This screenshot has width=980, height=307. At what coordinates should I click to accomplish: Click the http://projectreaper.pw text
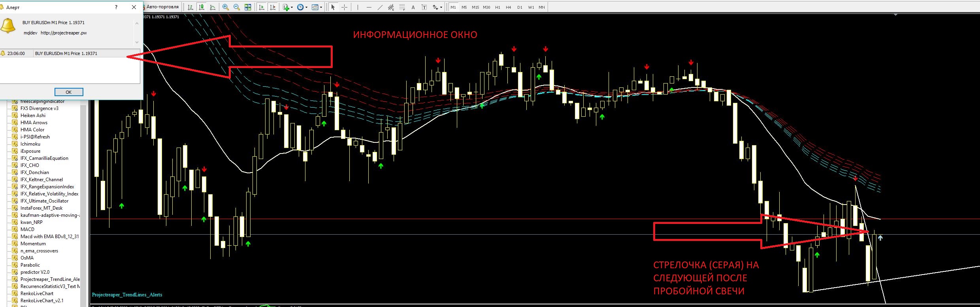coord(64,33)
